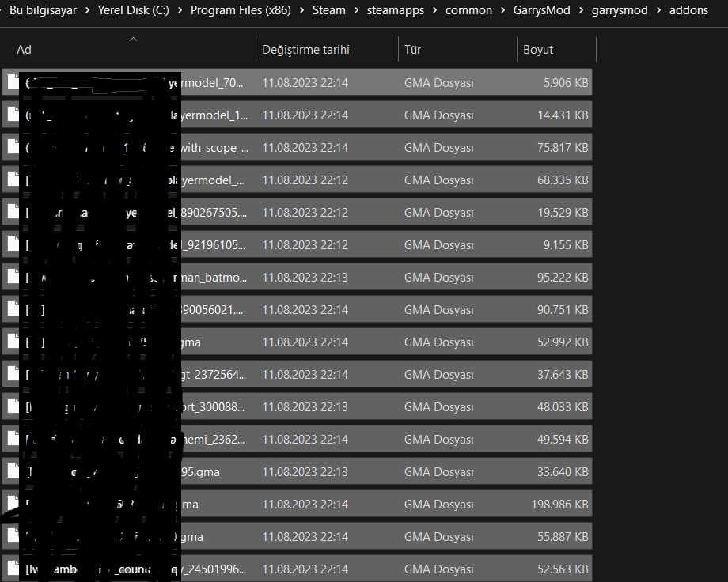Click file icon of the 14.431 KB row
Image resolution: width=728 pixels, height=582 pixels.
click(x=13, y=115)
